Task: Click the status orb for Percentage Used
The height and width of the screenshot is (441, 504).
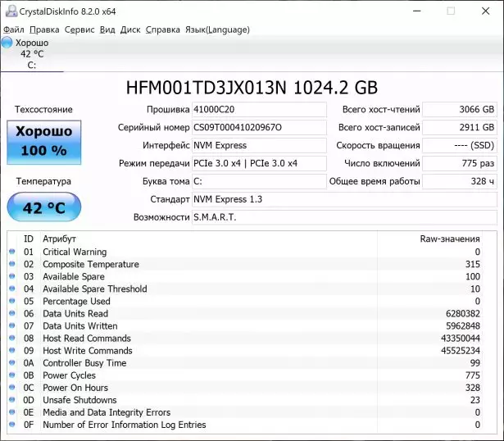Action: coord(12,302)
